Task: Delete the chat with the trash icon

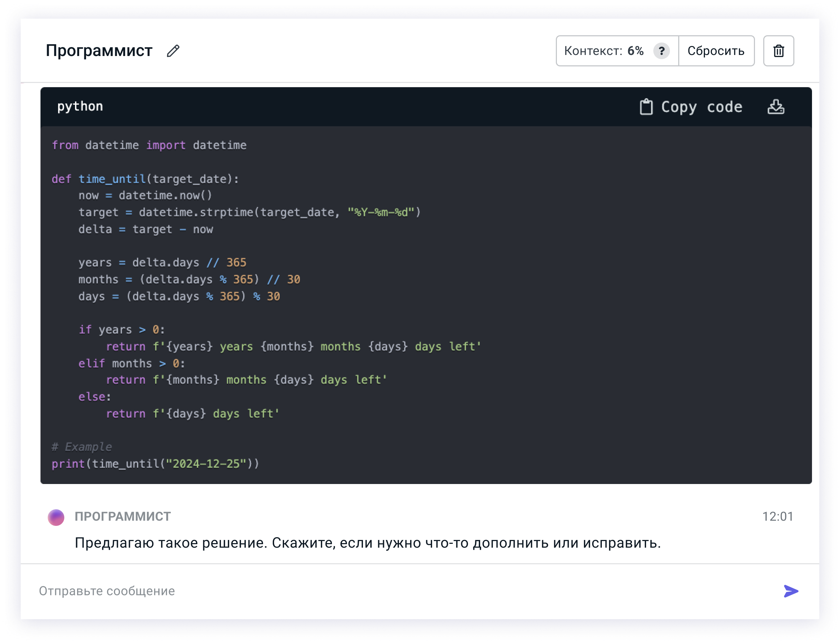Action: point(778,51)
